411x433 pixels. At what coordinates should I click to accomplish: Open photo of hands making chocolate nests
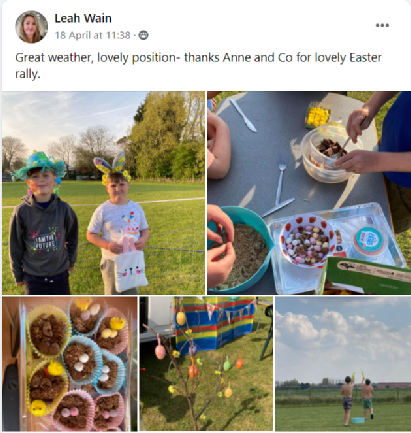pos(309,193)
